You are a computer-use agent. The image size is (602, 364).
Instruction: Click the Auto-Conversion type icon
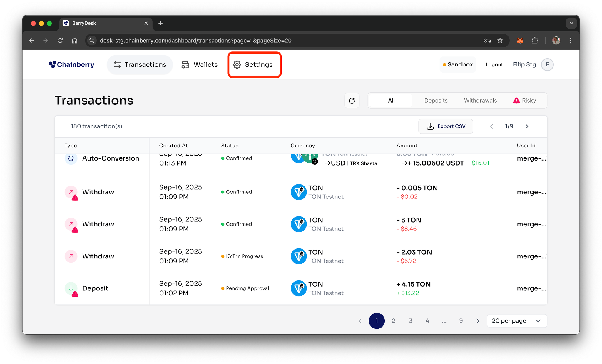pyautogui.click(x=71, y=158)
